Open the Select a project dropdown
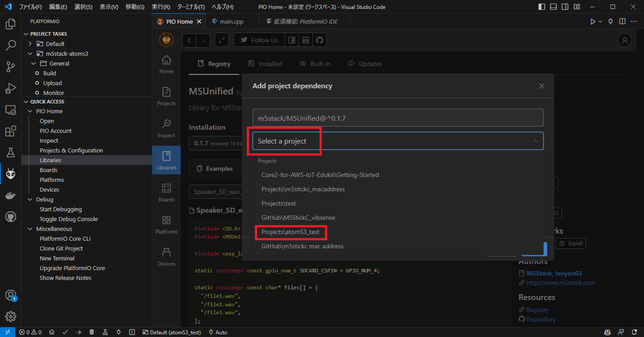 click(397, 141)
